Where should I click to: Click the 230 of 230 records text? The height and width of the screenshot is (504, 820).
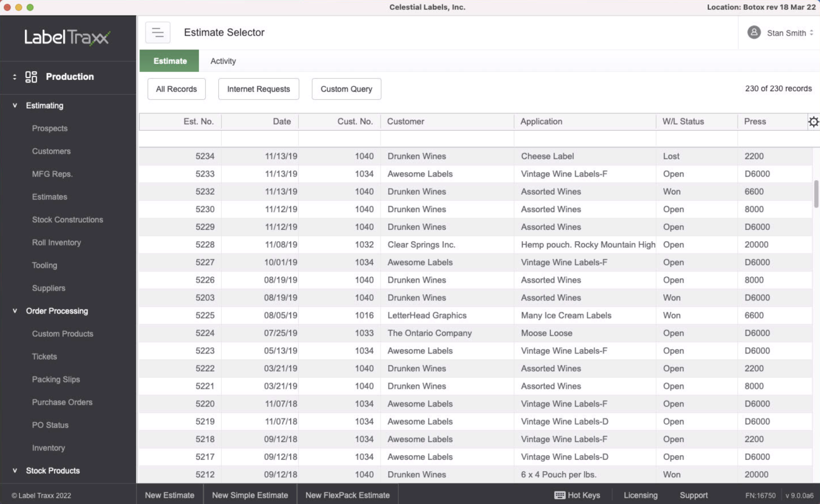pos(778,89)
